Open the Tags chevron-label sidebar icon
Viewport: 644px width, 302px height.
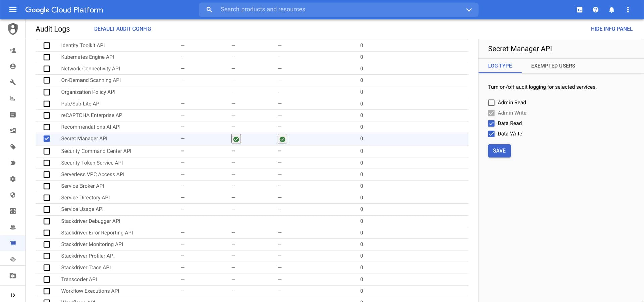click(x=13, y=163)
